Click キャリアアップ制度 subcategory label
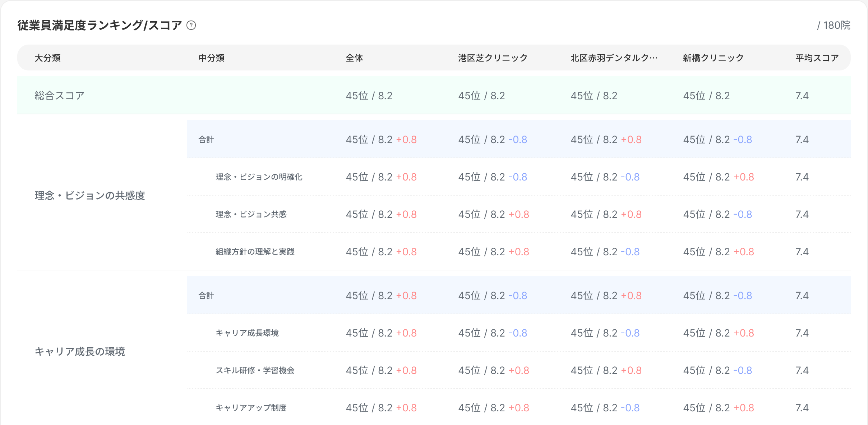This screenshot has height=425, width=868. click(x=251, y=408)
